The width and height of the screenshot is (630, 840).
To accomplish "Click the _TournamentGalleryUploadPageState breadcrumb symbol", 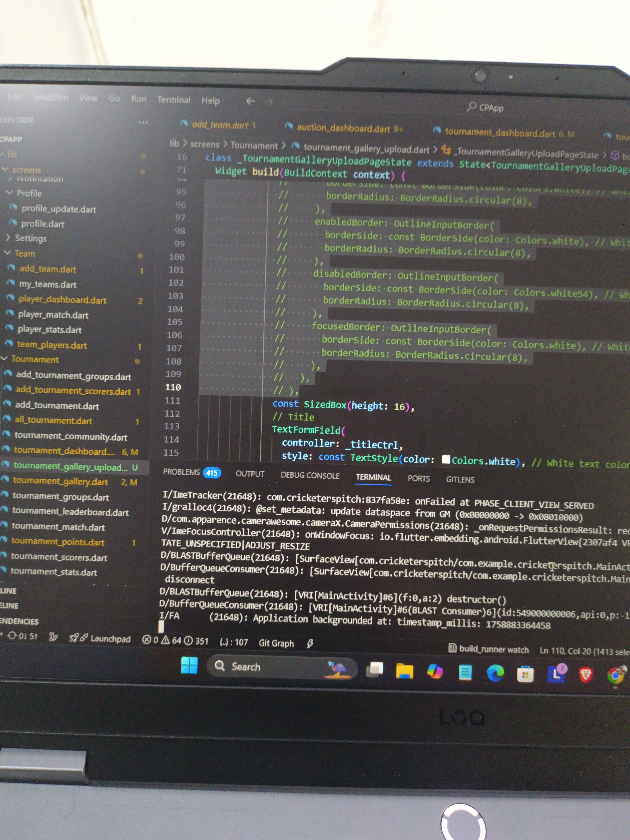I will tap(520, 153).
